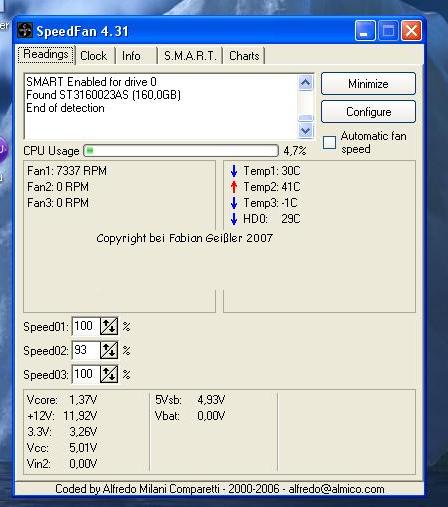The width and height of the screenshot is (448, 507).
Task: Click the Vin2 0,00V voltage reading
Action: coord(62,464)
